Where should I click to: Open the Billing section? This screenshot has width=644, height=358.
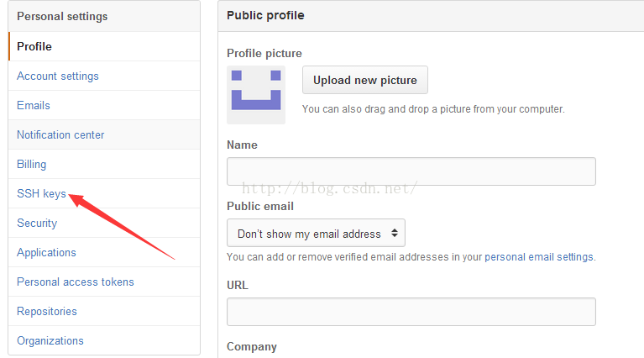click(x=104, y=165)
